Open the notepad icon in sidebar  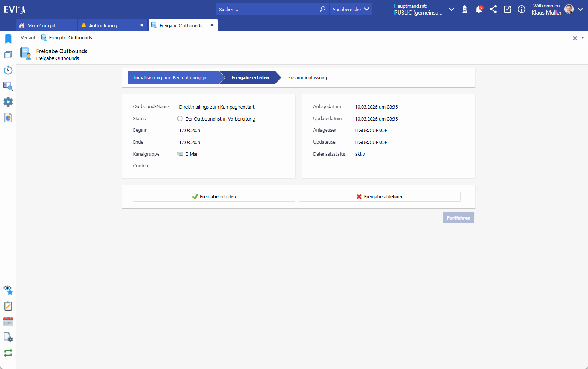click(x=8, y=306)
